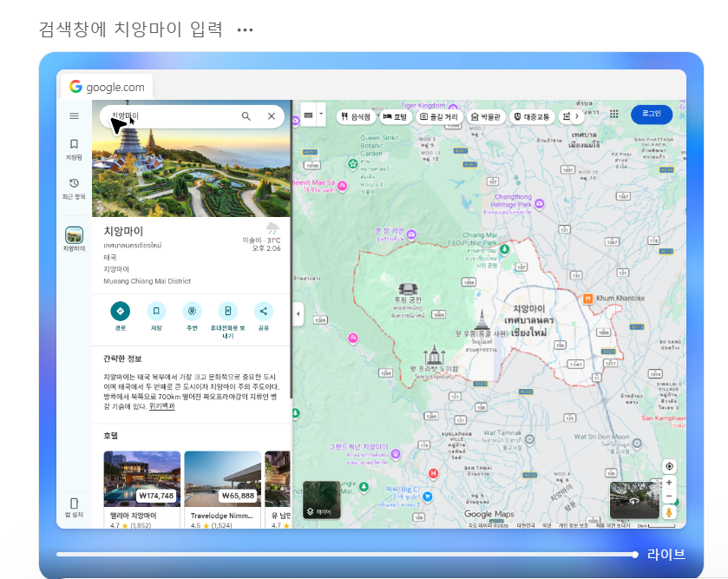Select the Things to do (즐길 거리) chip
728x579 pixels.
[439, 116]
